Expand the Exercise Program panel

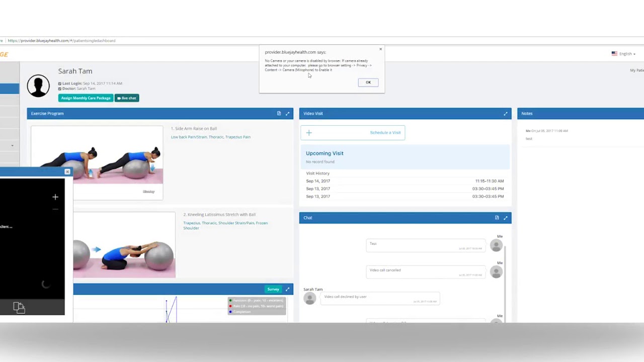pyautogui.click(x=288, y=114)
